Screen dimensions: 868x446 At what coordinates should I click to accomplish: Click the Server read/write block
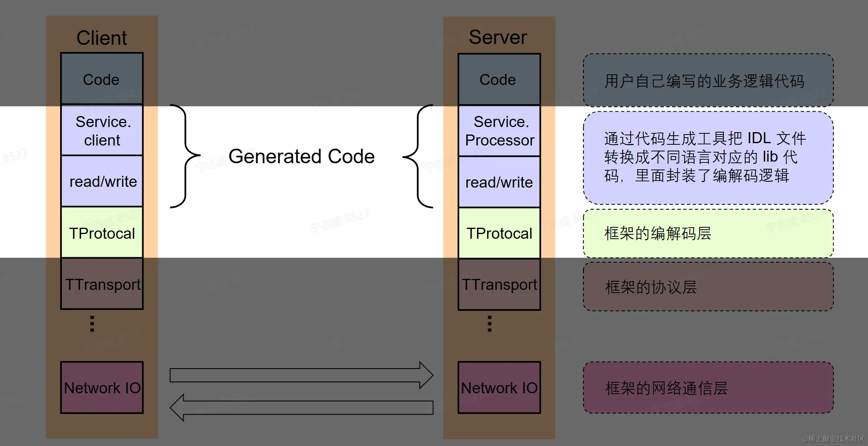click(499, 182)
